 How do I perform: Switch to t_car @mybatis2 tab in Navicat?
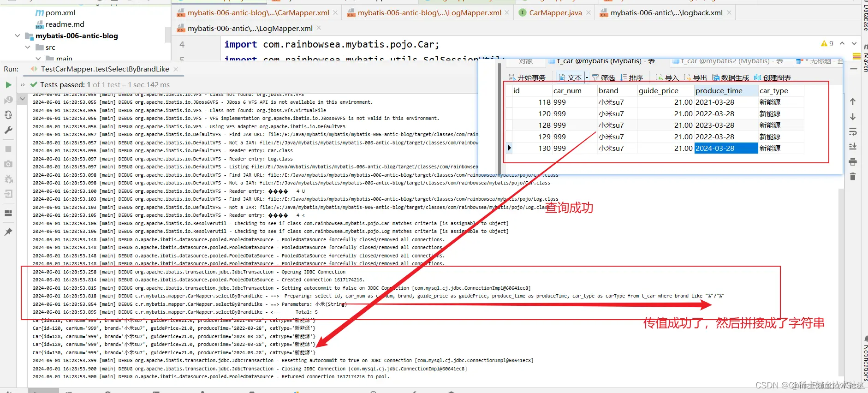tap(728, 61)
